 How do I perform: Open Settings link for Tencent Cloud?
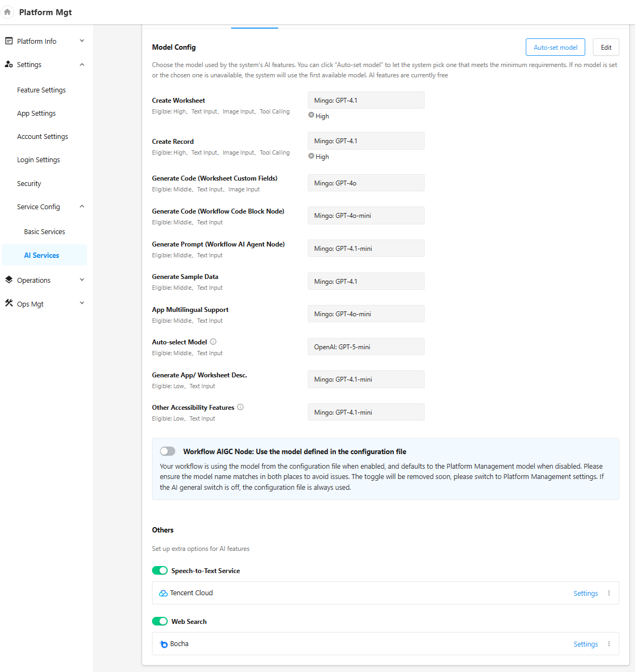[x=585, y=593]
